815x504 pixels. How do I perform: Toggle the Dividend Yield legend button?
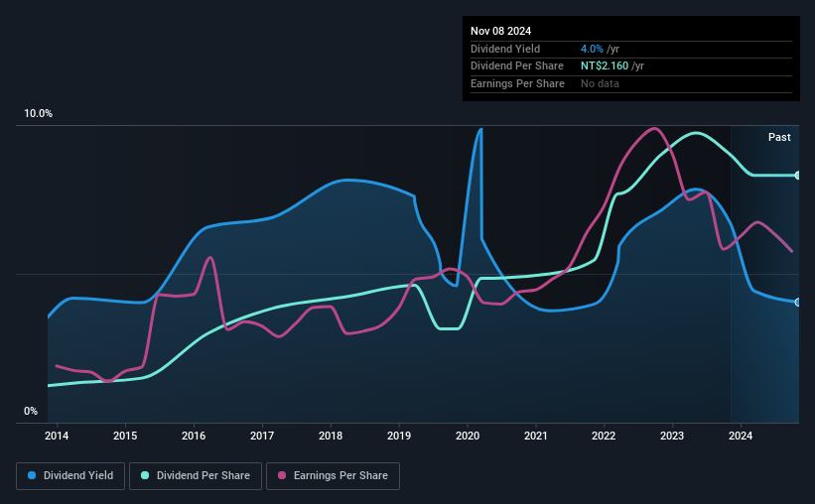(x=70, y=476)
